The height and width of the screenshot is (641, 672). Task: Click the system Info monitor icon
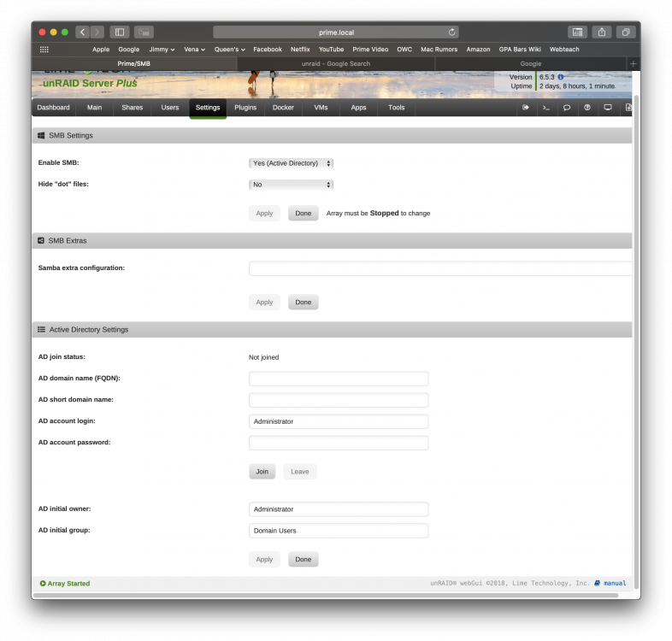tap(608, 107)
